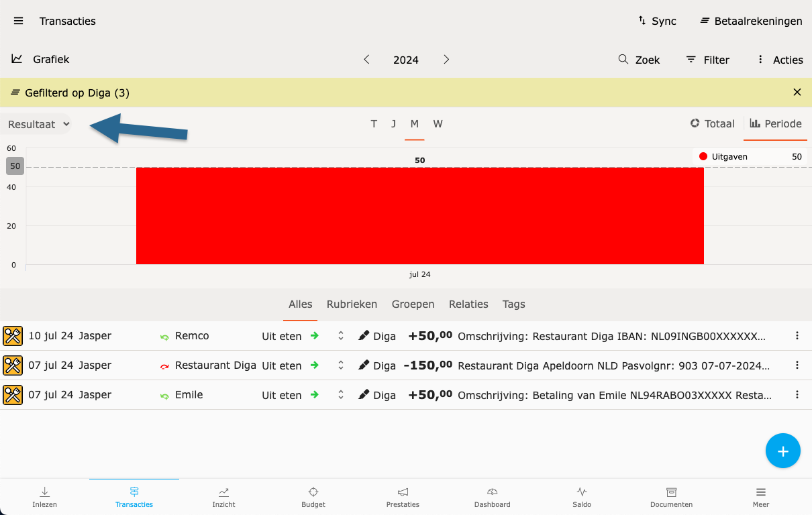The width and height of the screenshot is (812, 515).
Task: Select the T time interval
Action: tap(374, 124)
